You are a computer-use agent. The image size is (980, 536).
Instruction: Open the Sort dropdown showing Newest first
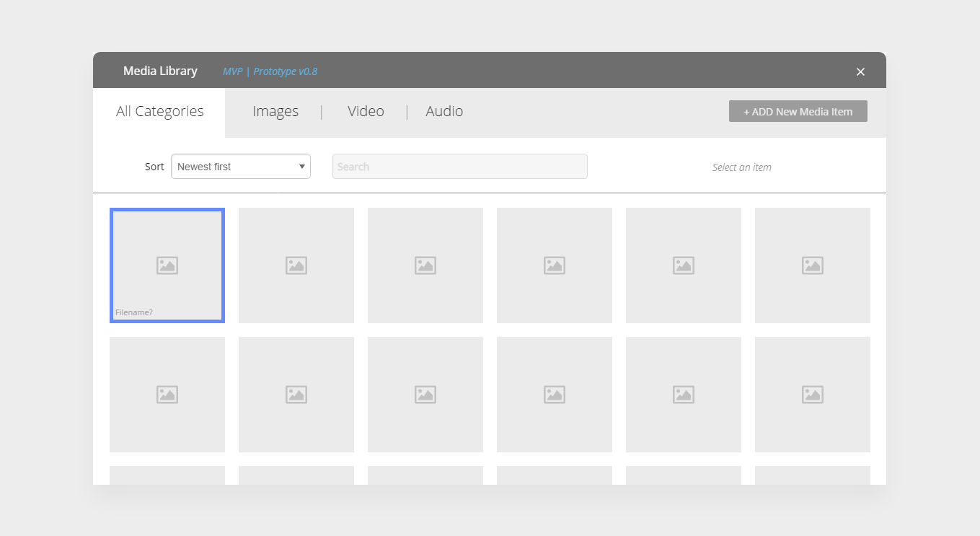click(241, 166)
